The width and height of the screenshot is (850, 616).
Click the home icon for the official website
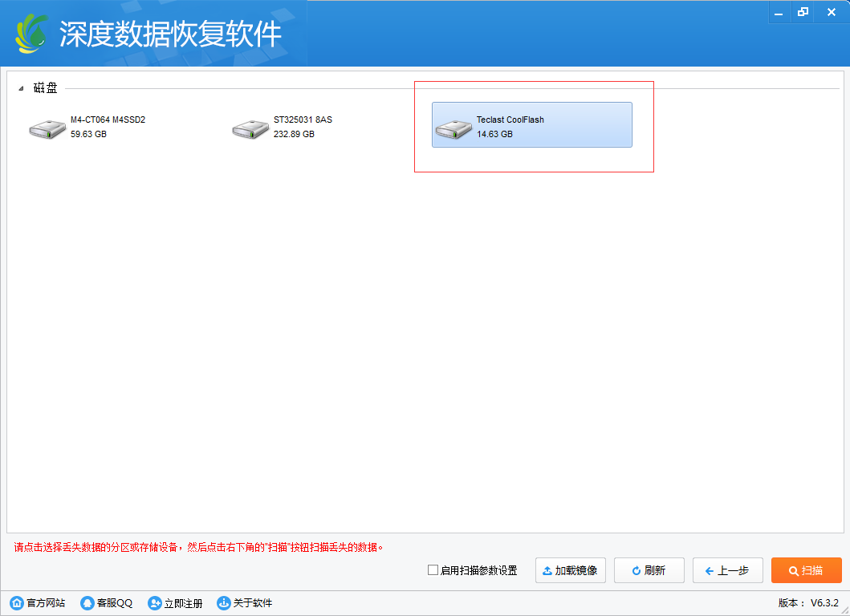(17, 603)
